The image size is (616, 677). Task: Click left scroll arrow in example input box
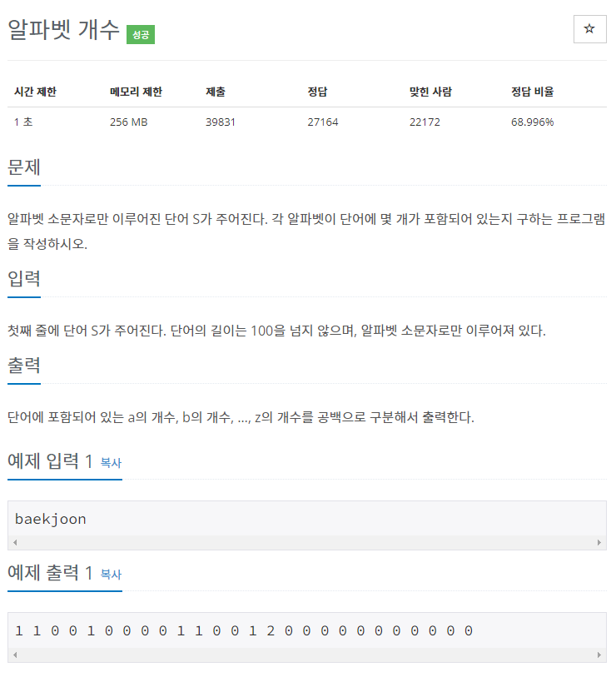15,542
